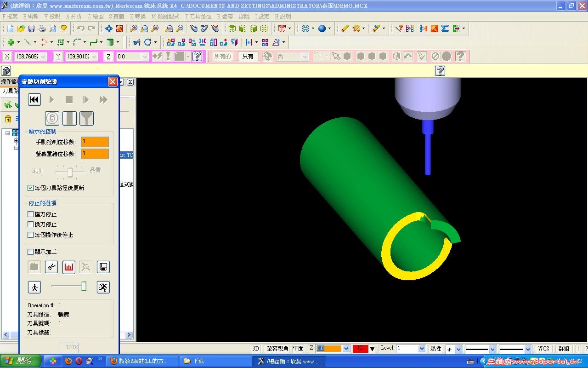Viewport: 588px width, 368px height.
Task: Enable the 撞刀停止 checkbox
Action: point(31,214)
